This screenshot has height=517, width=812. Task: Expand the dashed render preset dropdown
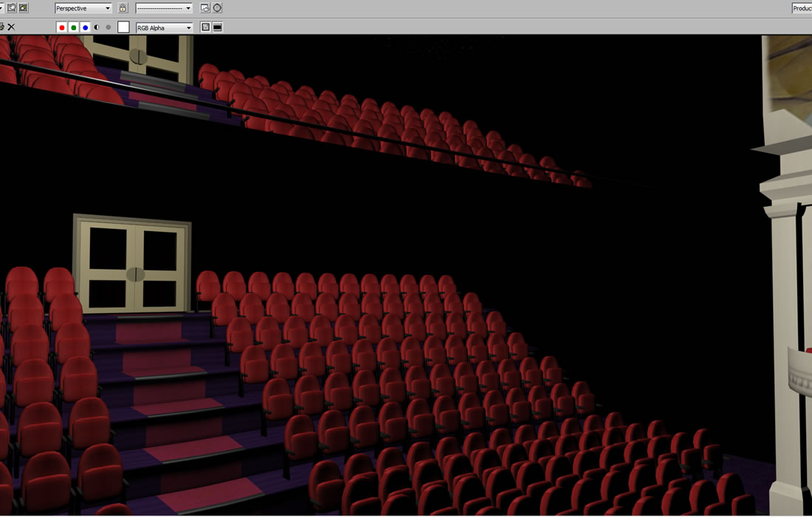164,8
